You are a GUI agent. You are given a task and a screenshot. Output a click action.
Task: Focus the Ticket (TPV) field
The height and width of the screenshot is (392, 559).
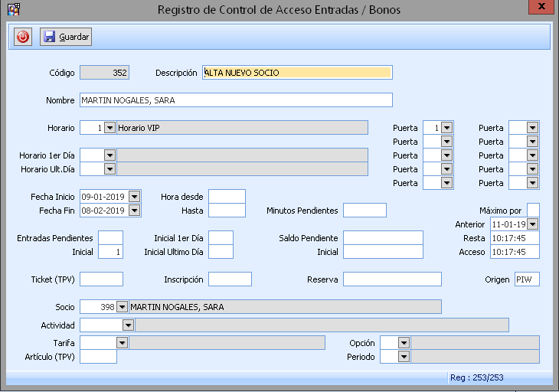101,279
